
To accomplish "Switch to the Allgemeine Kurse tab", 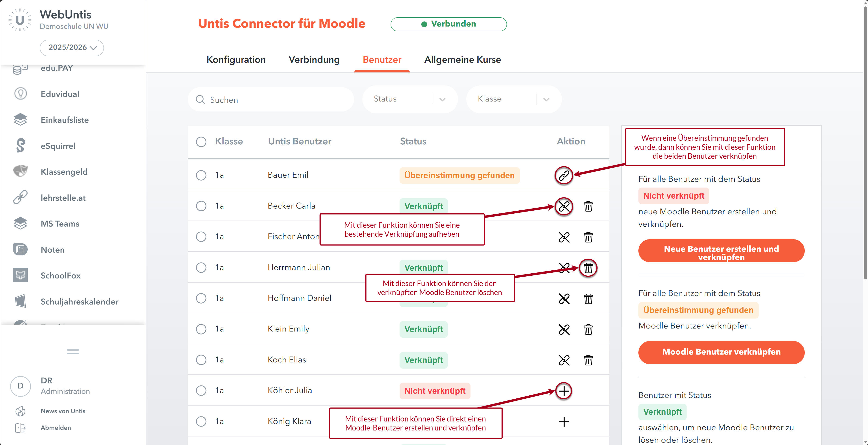I will 462,60.
